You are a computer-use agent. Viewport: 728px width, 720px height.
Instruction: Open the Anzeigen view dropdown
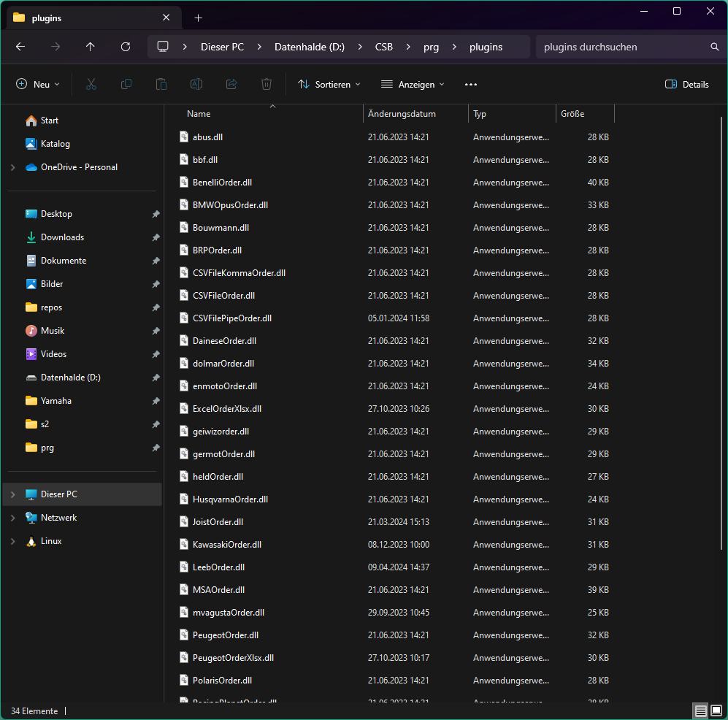coord(413,84)
